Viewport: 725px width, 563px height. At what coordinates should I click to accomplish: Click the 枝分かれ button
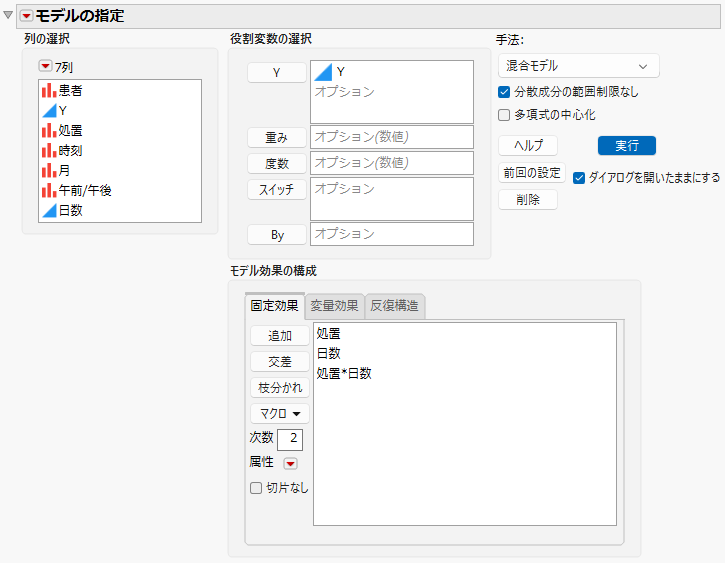point(279,387)
